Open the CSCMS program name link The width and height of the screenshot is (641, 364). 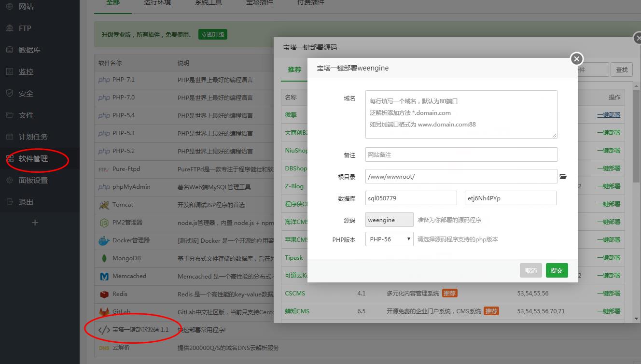coord(295,293)
